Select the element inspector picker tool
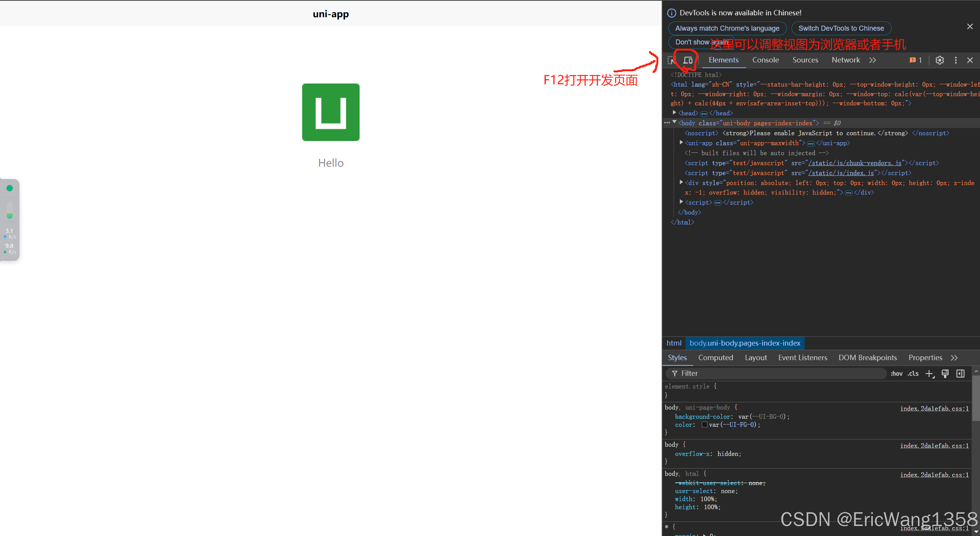 [x=671, y=60]
